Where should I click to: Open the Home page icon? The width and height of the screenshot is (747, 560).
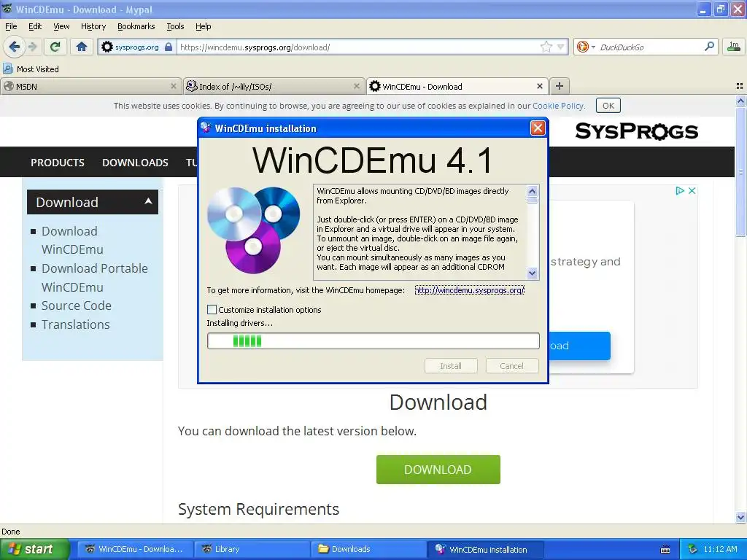pyautogui.click(x=82, y=47)
